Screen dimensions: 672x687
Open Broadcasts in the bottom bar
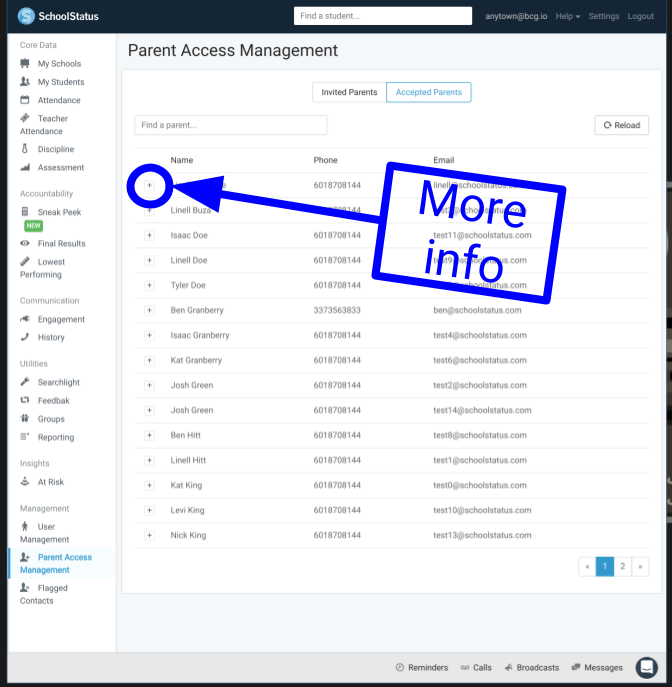(x=532, y=667)
